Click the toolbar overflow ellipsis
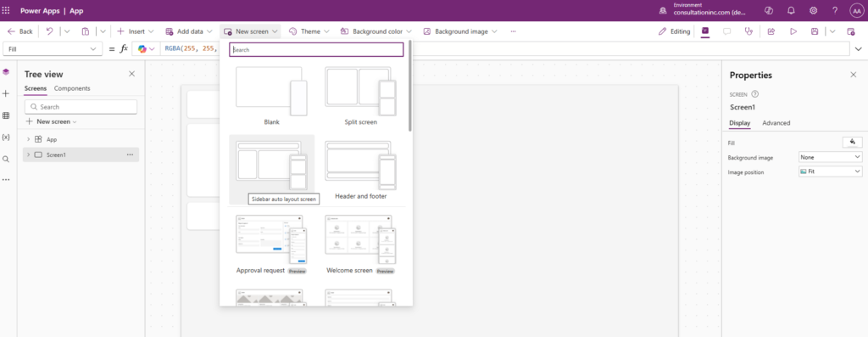 coord(513,31)
